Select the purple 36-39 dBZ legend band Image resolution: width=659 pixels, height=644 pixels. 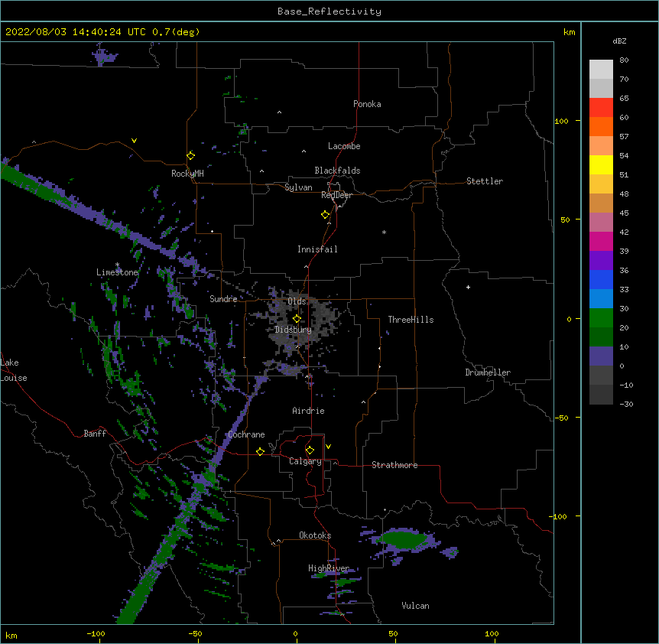(601, 261)
